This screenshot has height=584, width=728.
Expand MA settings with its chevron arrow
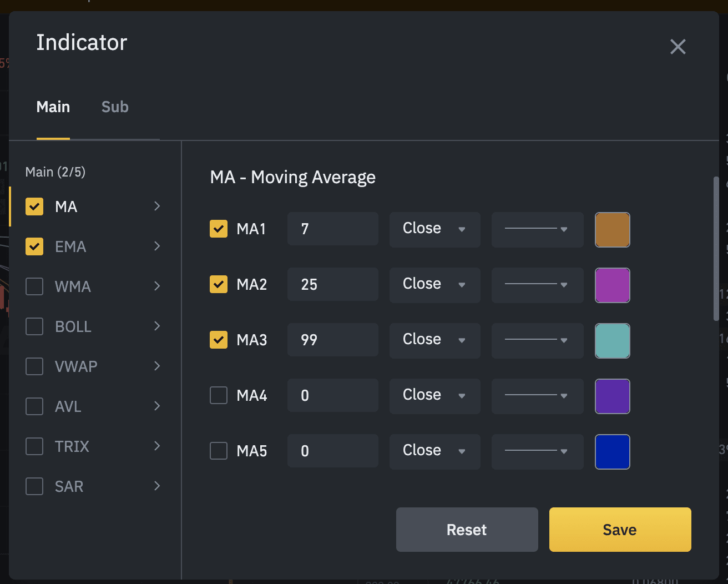point(157,207)
